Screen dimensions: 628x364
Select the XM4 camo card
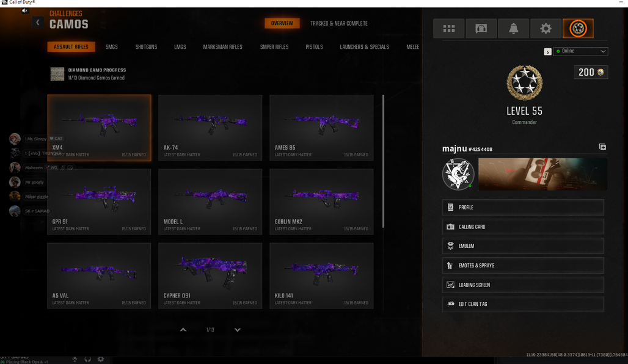[x=100, y=128]
